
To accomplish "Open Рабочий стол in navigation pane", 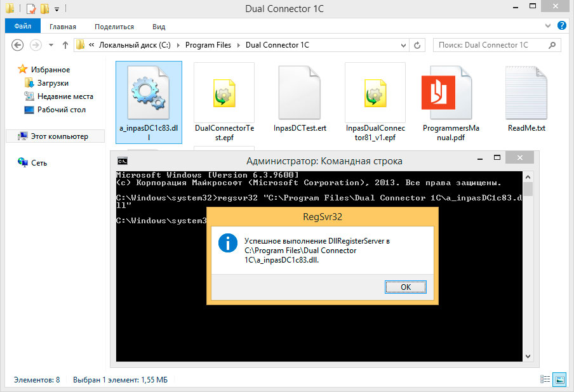I will tap(61, 110).
